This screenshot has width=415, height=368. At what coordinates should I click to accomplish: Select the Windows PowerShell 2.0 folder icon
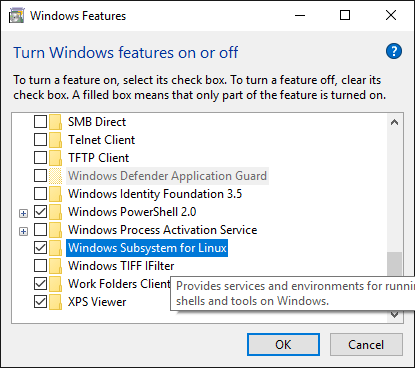point(55,212)
